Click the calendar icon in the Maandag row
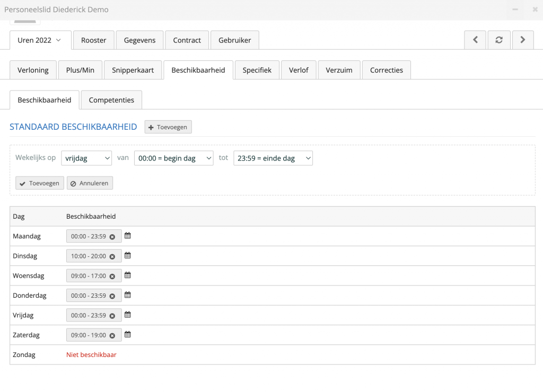Screen dimensions: 543x392 coord(128,236)
